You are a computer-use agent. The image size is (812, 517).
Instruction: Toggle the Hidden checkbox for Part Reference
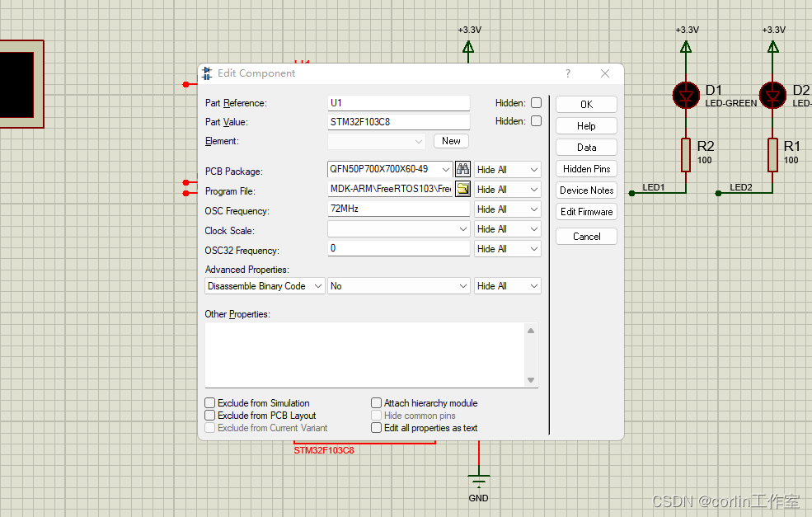click(x=537, y=102)
